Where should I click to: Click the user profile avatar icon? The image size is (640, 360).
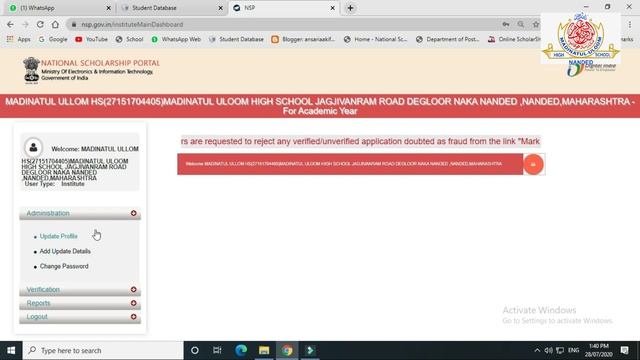[33, 147]
